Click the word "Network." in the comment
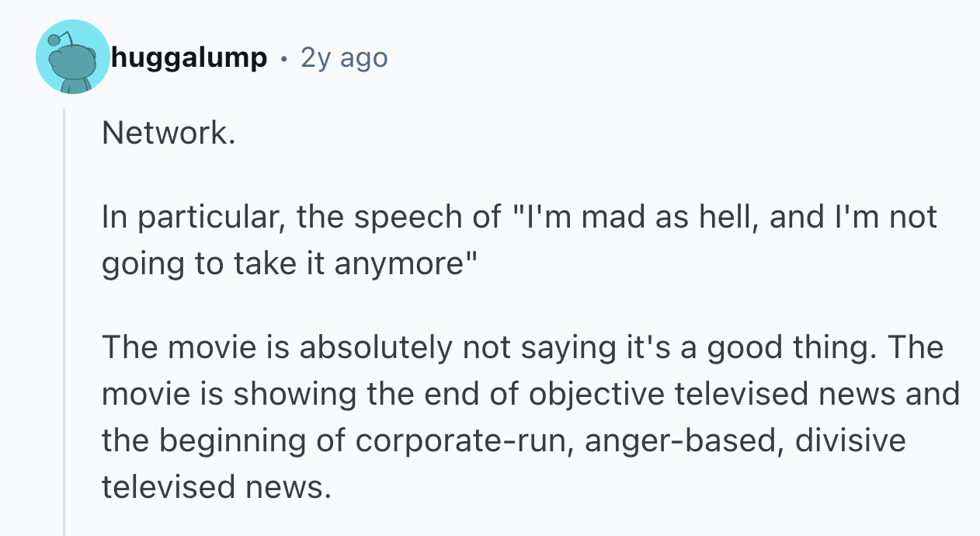 [x=167, y=134]
